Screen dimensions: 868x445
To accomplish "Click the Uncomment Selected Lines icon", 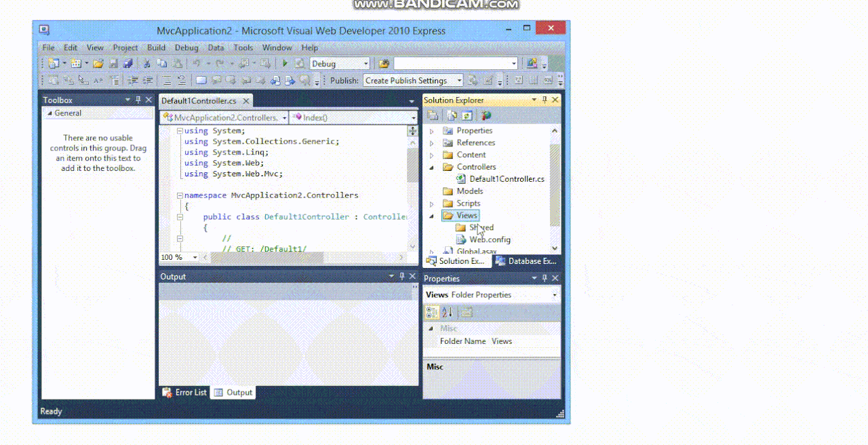I will tap(181, 80).
